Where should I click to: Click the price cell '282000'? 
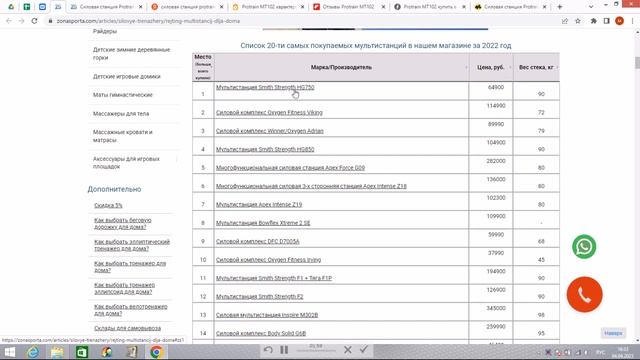point(496,161)
